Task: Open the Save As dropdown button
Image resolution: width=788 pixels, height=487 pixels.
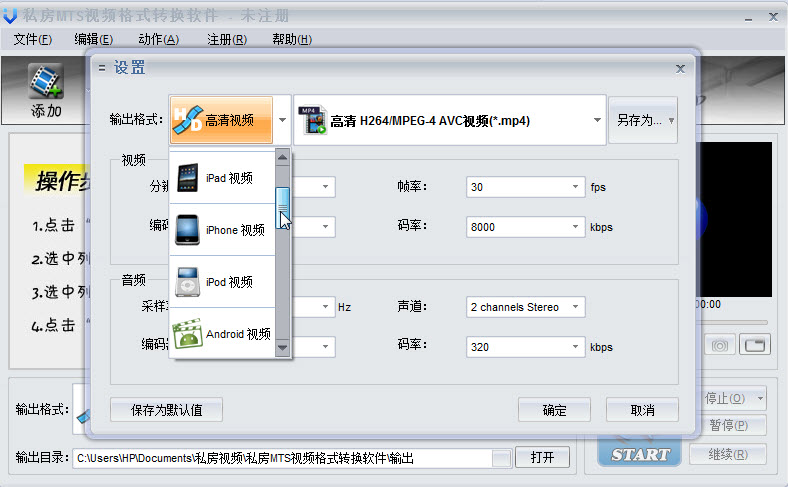Action: (x=643, y=120)
